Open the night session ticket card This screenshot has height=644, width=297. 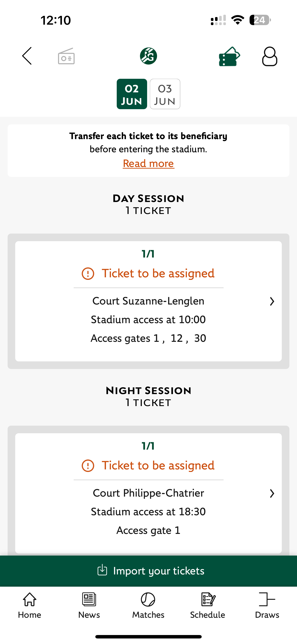point(148,493)
